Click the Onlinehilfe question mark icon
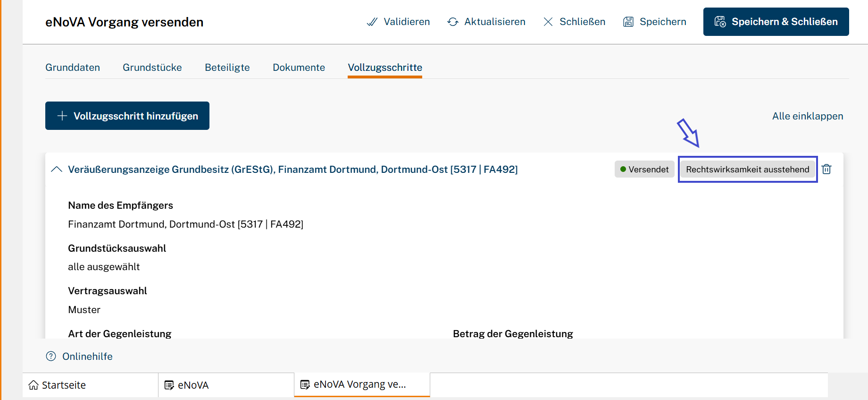The width and height of the screenshot is (868, 400). point(51,356)
